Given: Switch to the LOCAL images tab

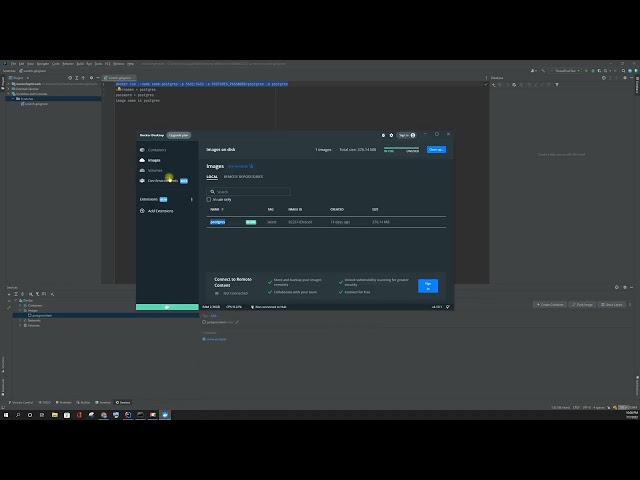Looking at the screenshot, I should coord(212,177).
